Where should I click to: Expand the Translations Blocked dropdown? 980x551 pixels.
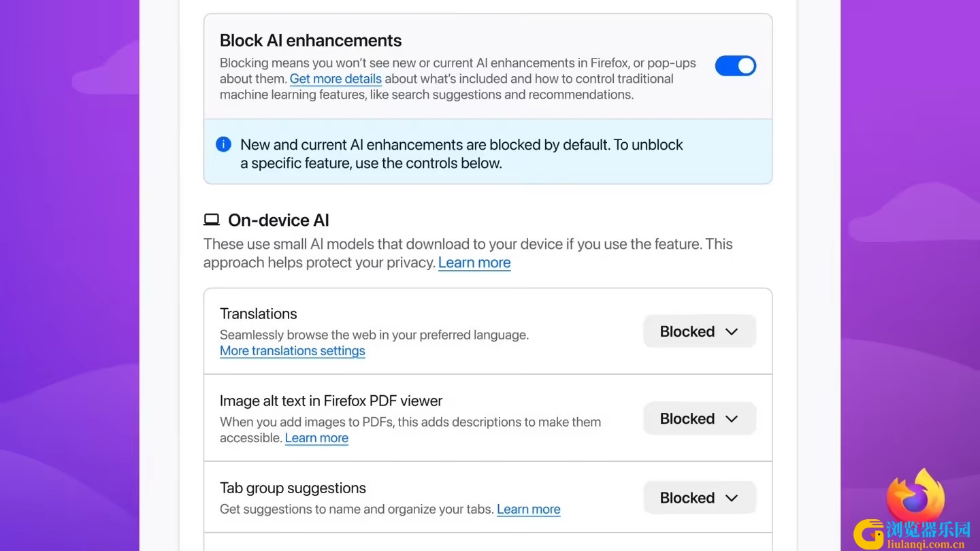click(x=699, y=331)
